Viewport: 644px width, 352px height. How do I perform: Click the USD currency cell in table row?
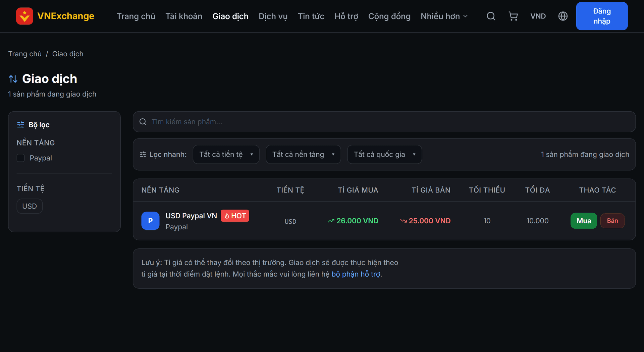tap(290, 221)
